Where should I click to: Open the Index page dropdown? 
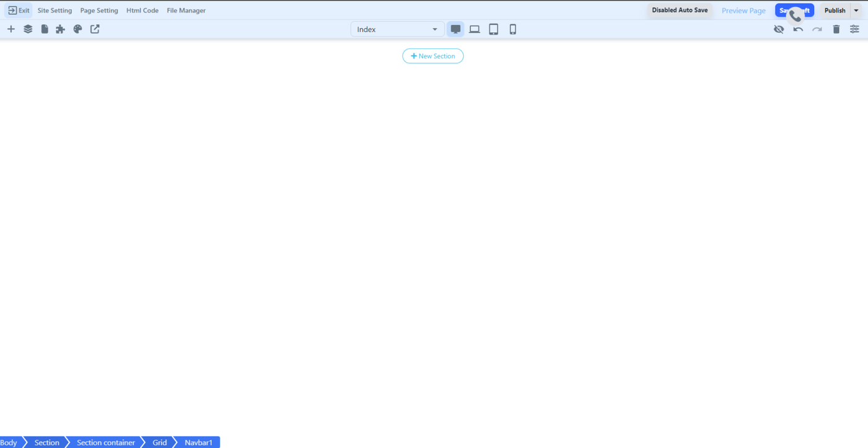click(397, 29)
